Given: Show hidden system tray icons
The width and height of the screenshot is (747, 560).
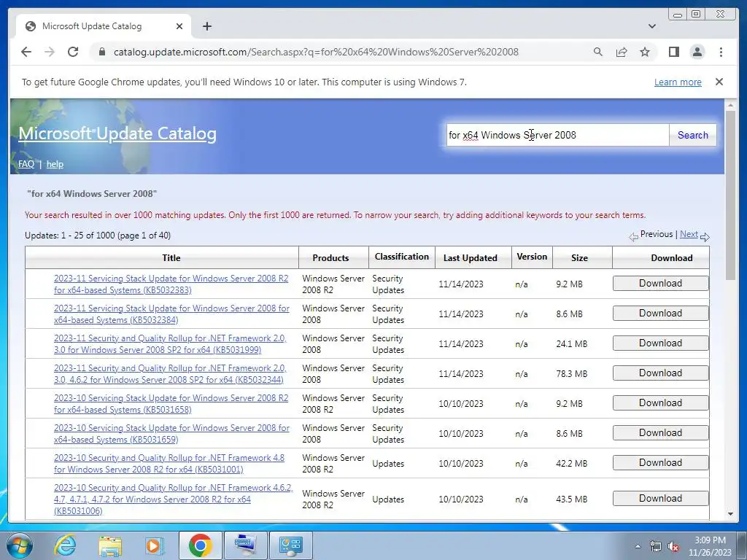Looking at the screenshot, I should point(638,547).
